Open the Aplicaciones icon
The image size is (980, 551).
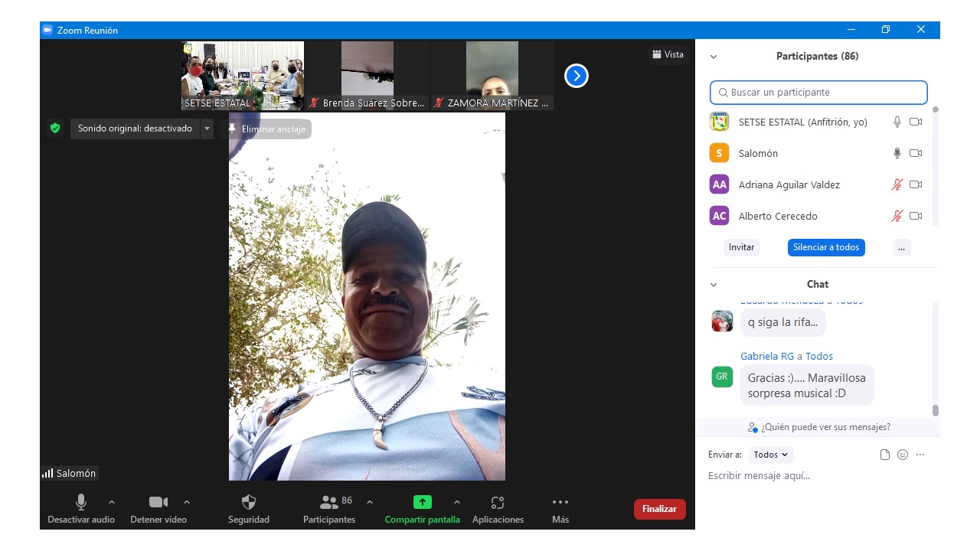[x=498, y=503]
